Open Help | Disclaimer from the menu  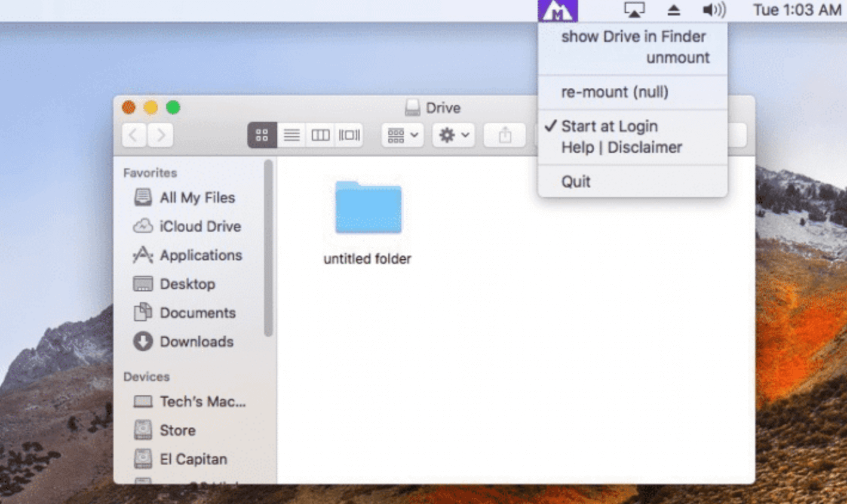coord(621,147)
